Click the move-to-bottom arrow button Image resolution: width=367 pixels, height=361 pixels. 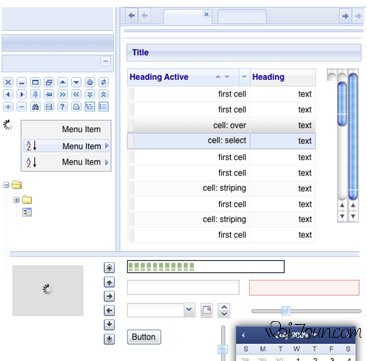[x=109, y=339]
